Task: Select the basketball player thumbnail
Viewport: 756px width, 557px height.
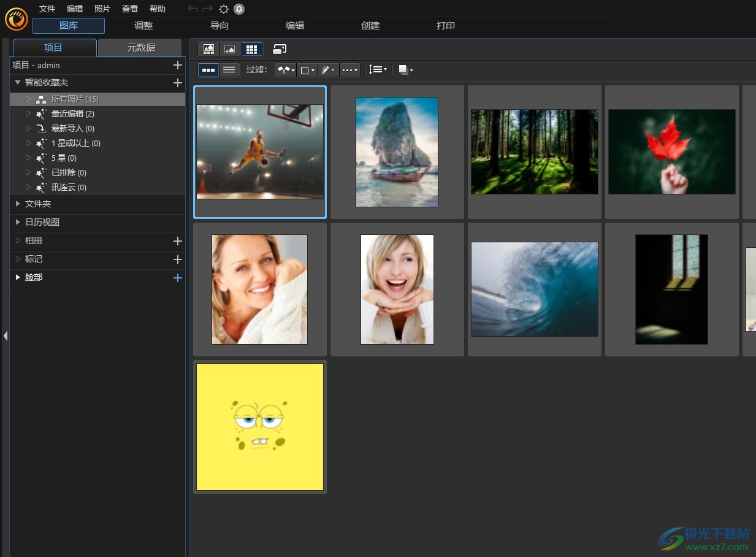Action: pos(260,152)
